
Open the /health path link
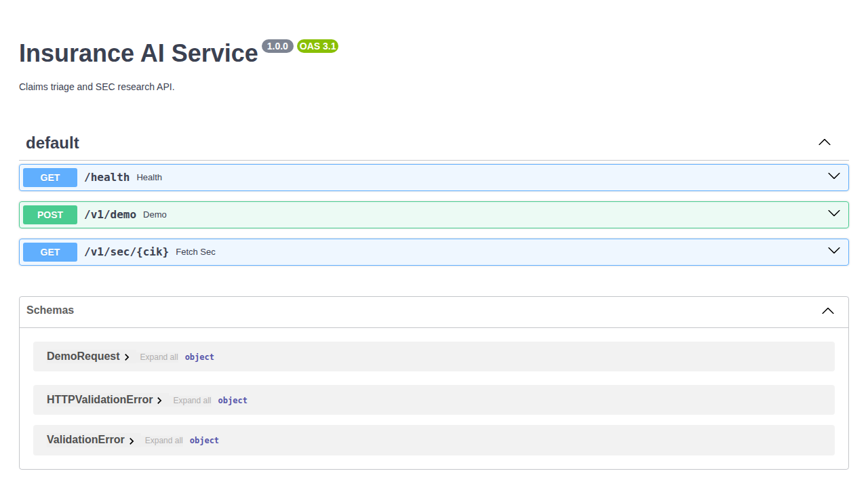click(106, 177)
